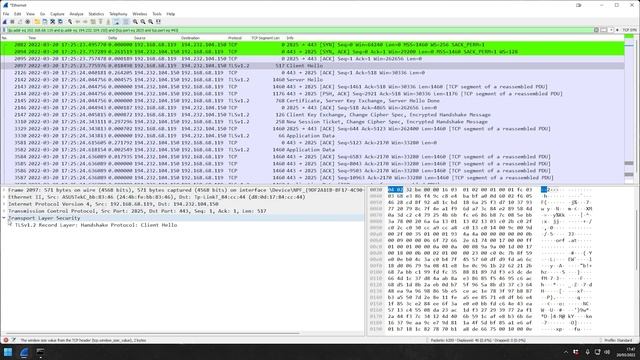The height and width of the screenshot is (360, 640).
Task: Save this capture file
Action: click(x=45, y=22)
